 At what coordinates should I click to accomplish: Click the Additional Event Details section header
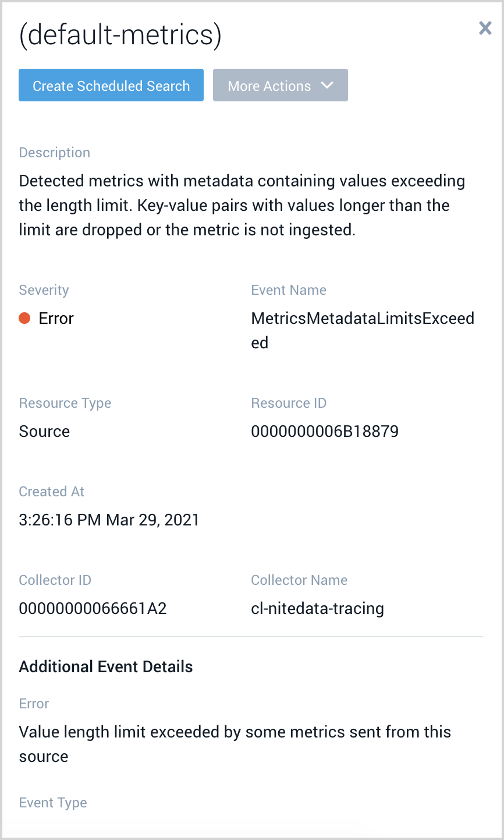[106, 666]
